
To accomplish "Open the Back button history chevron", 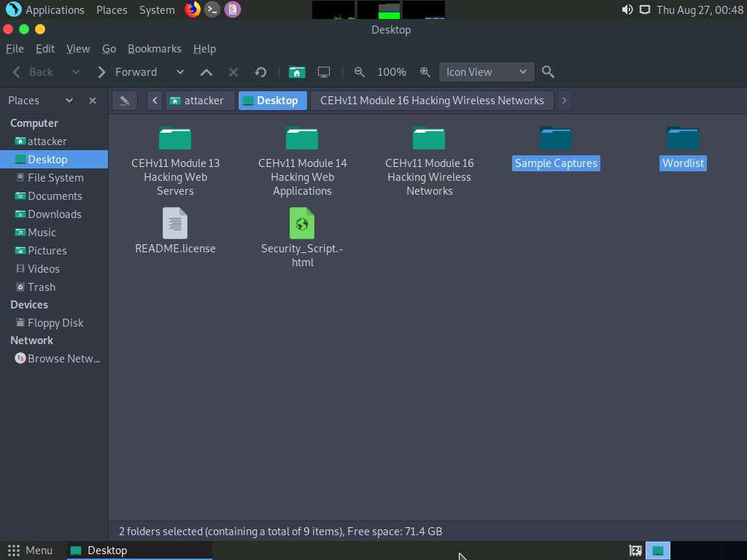I will (75, 71).
